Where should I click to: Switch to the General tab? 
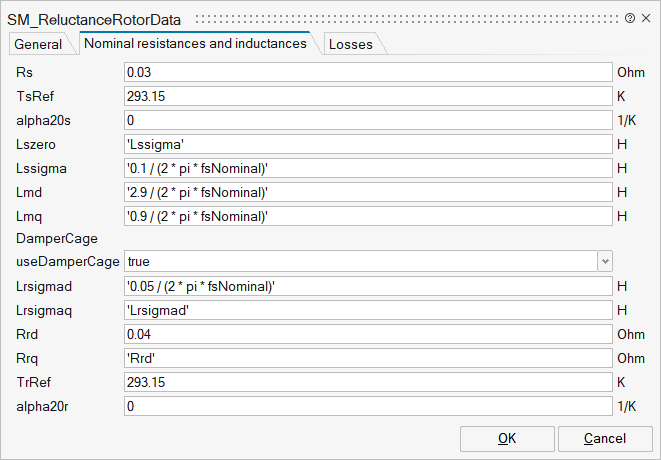pos(38,44)
